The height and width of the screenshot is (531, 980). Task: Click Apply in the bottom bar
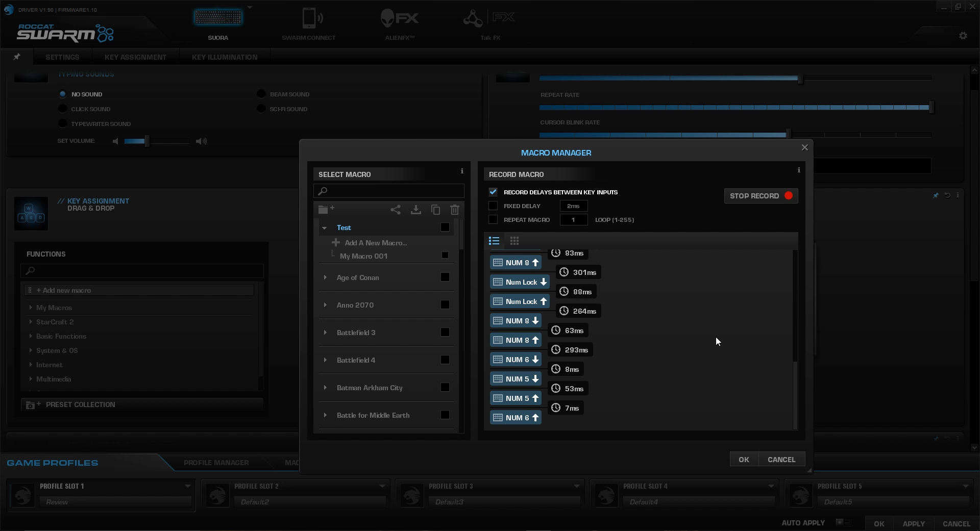tap(913, 524)
